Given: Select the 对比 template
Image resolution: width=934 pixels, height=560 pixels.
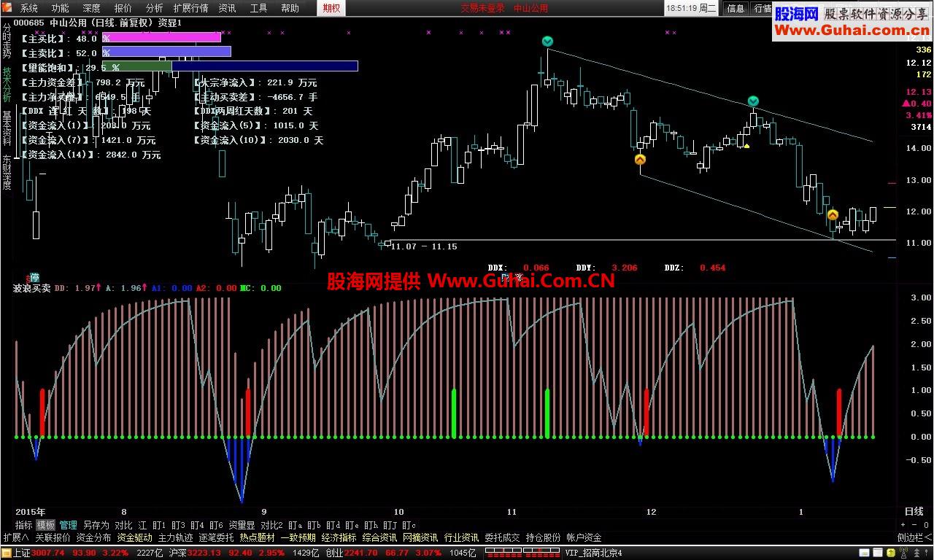Looking at the screenshot, I should (124, 525).
